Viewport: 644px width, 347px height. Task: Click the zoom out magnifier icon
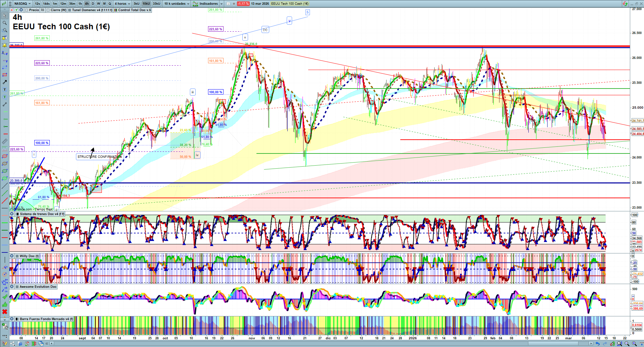(627, 344)
